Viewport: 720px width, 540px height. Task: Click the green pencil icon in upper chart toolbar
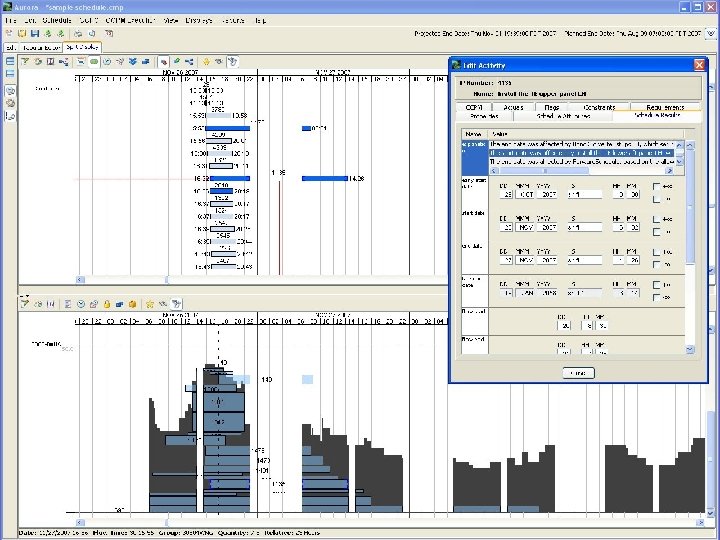click(x=176, y=62)
